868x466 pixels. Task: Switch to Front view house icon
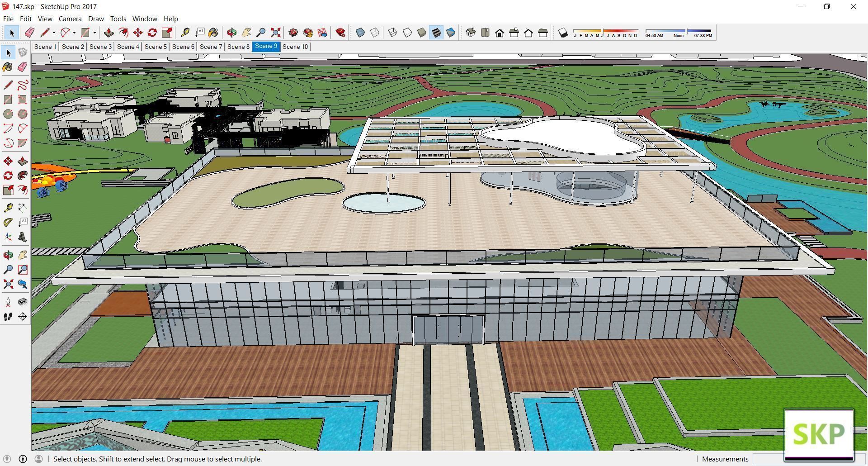[x=500, y=33]
